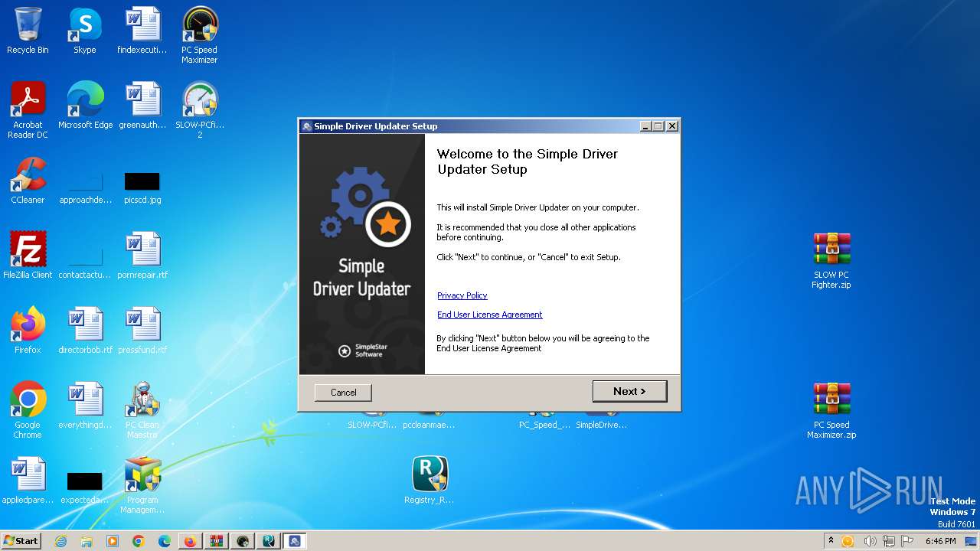Open Windows Media Player from the taskbar
The width and height of the screenshot is (980, 551).
coord(113,541)
